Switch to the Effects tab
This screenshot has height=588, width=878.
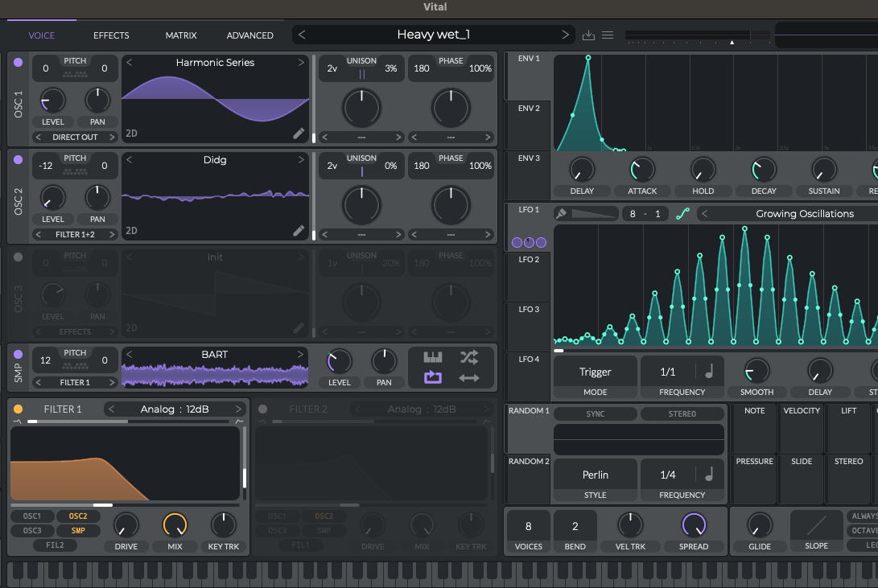point(111,35)
